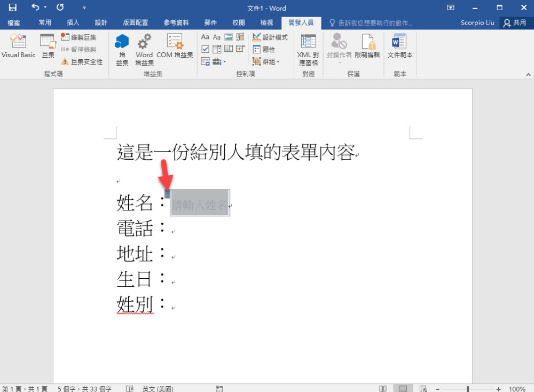The height and width of the screenshot is (392, 534).
Task: Open the blue 增益集 add-ins store
Action: click(122, 50)
